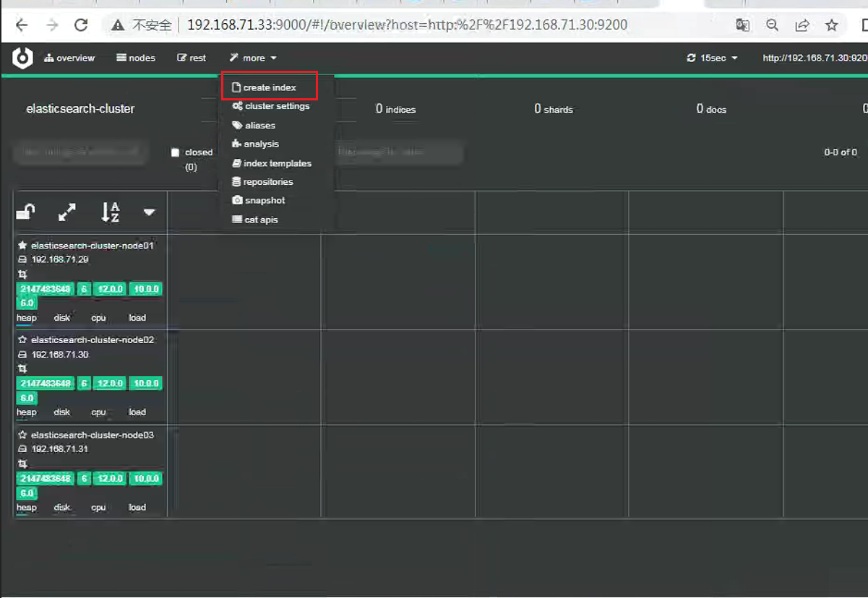Open the caret dropdown in the nodes header

(x=150, y=212)
